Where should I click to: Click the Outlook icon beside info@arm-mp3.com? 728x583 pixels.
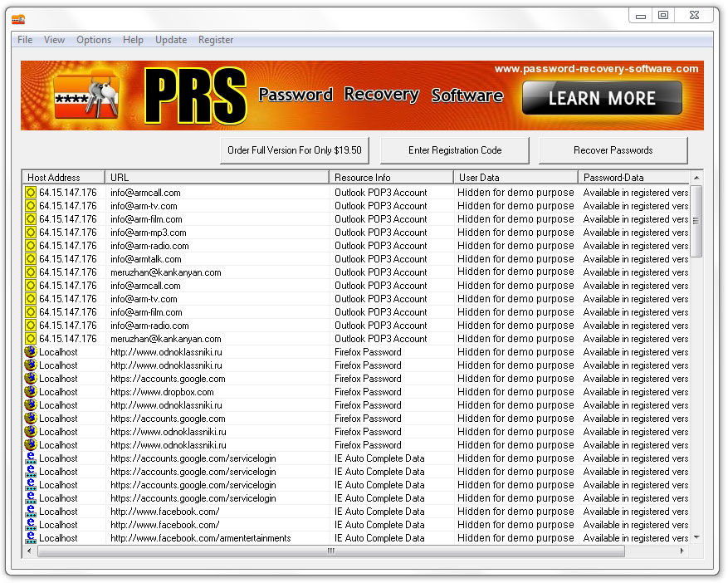click(x=31, y=233)
